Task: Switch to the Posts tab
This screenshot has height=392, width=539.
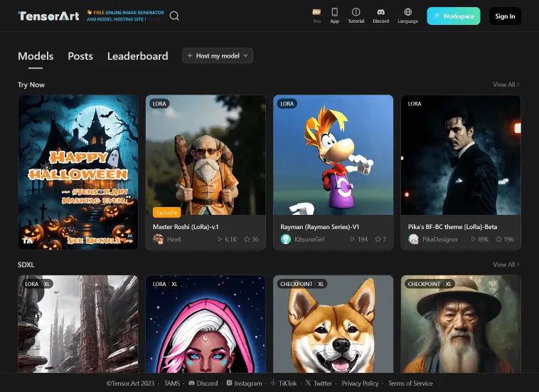Action: (80, 56)
